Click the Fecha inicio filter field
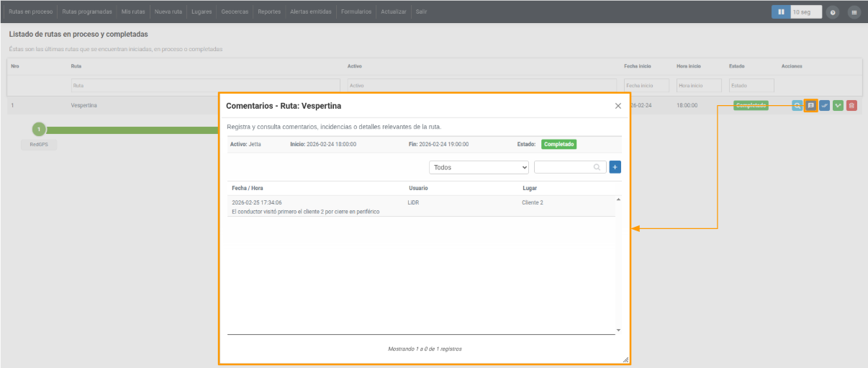The width and height of the screenshot is (868, 368). 646,85
